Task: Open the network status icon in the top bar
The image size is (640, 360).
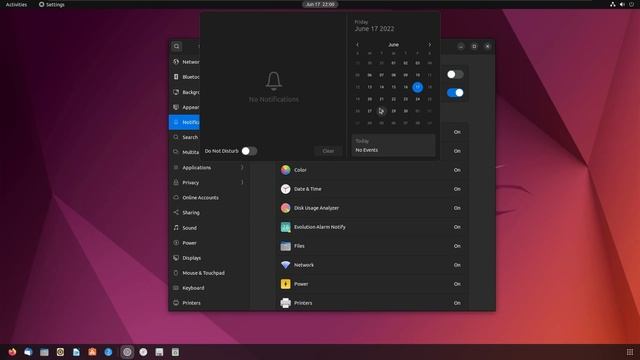Action: [613, 4]
